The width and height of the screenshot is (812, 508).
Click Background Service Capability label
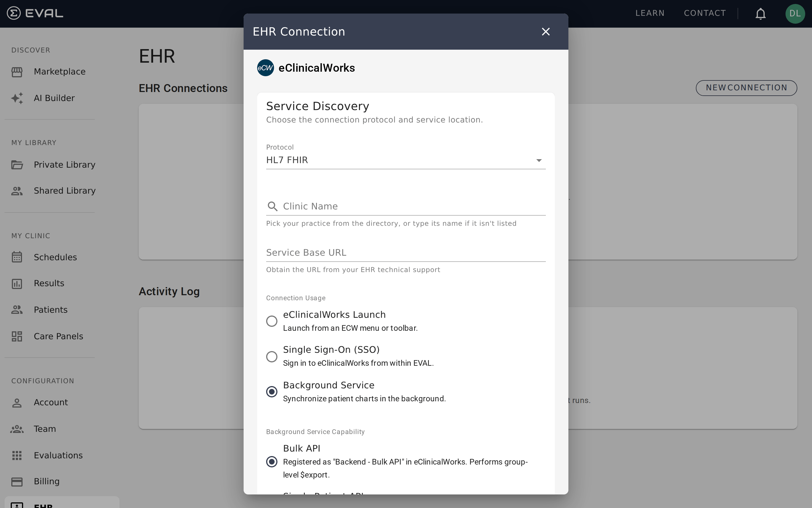pos(315,432)
